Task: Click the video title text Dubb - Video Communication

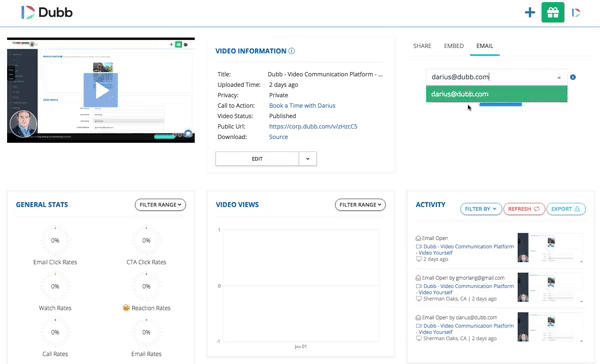Action: (x=325, y=74)
